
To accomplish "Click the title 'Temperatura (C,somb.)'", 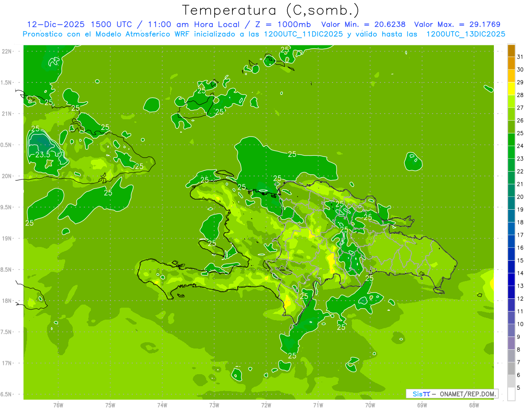I will coord(270,10).
